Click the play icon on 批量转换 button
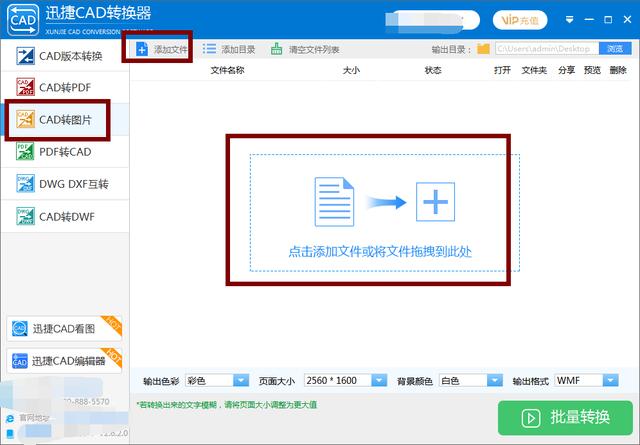This screenshot has height=445, width=640. click(x=531, y=418)
